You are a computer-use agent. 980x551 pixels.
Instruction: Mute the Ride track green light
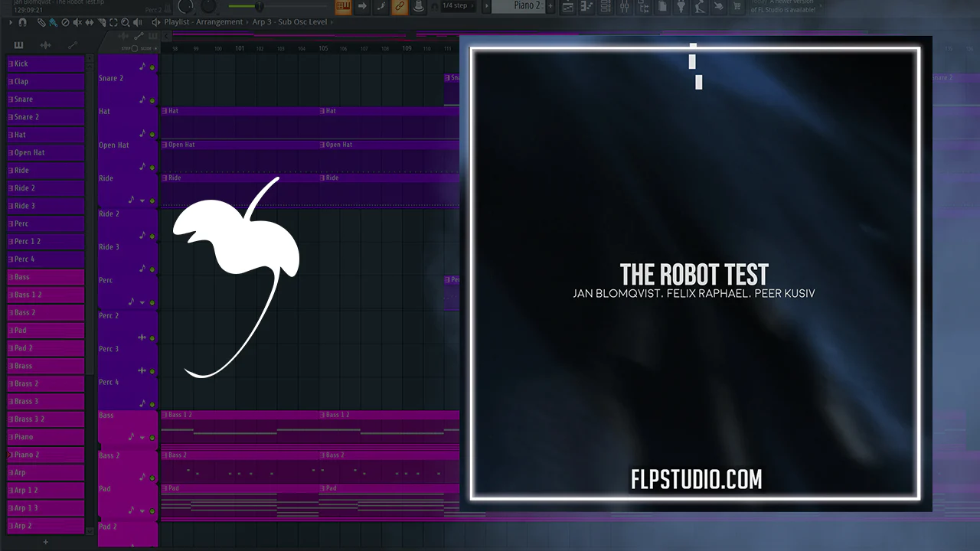[x=152, y=201]
